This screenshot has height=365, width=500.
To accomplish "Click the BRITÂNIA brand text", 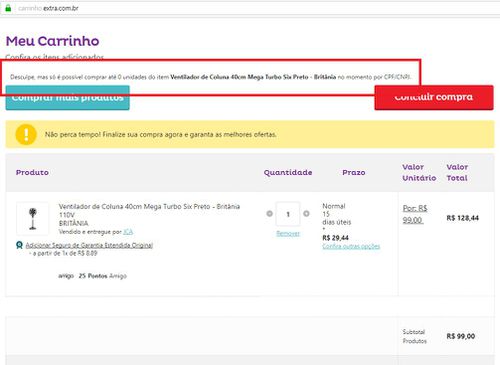I will tap(73, 223).
